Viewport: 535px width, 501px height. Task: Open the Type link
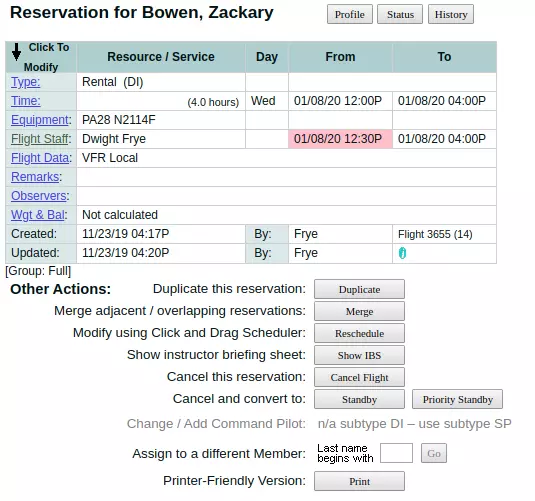tap(26, 82)
